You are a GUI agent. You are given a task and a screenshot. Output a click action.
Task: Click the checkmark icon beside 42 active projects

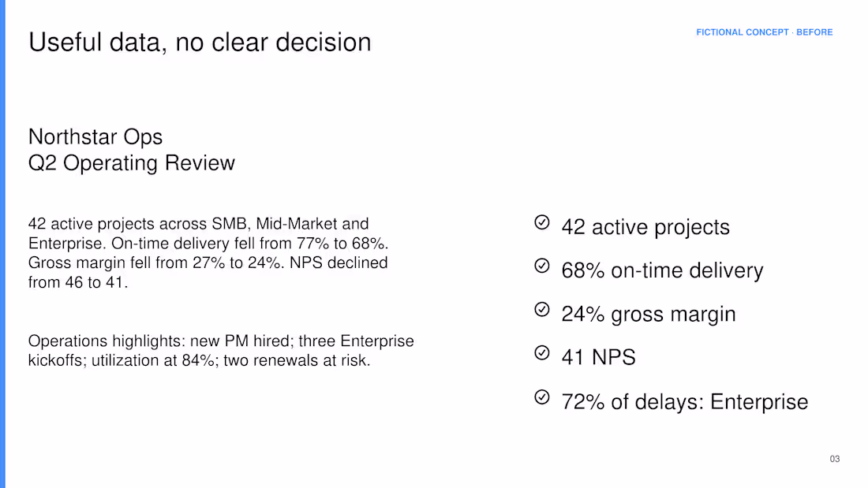tap(542, 222)
